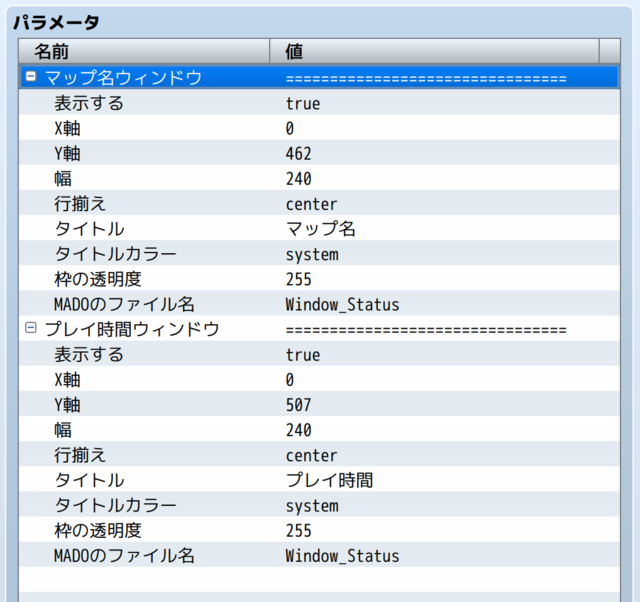Screen dimensions: 640x602
Task: Select X軸 parameter under マップ名ウィンドウ
Action: [x=67, y=128]
